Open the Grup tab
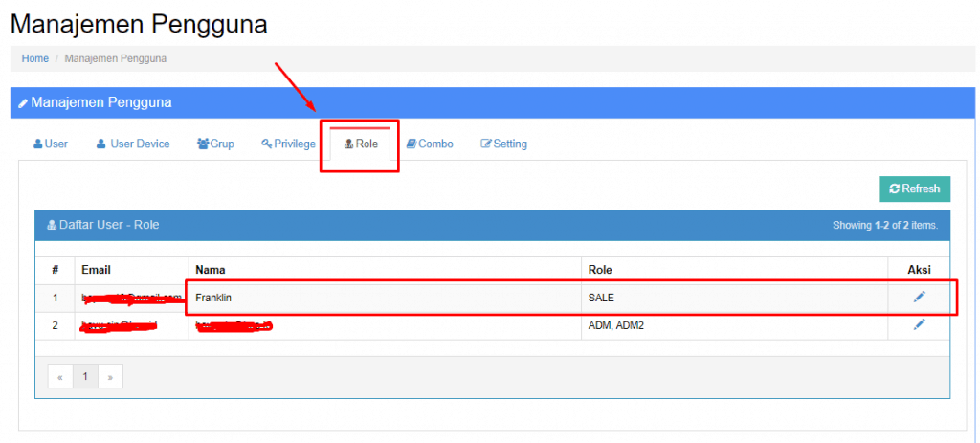Viewport: 980px width, 443px height. click(215, 144)
